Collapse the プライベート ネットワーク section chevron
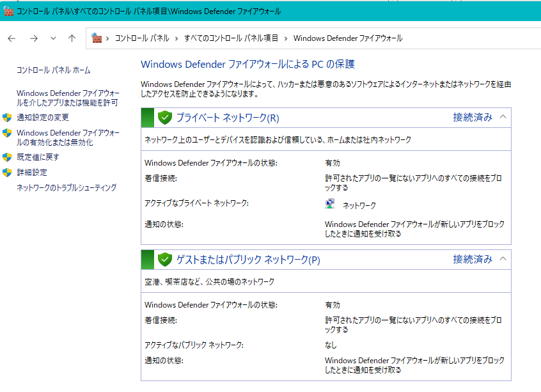Screen dimensions: 541x392 [503, 117]
